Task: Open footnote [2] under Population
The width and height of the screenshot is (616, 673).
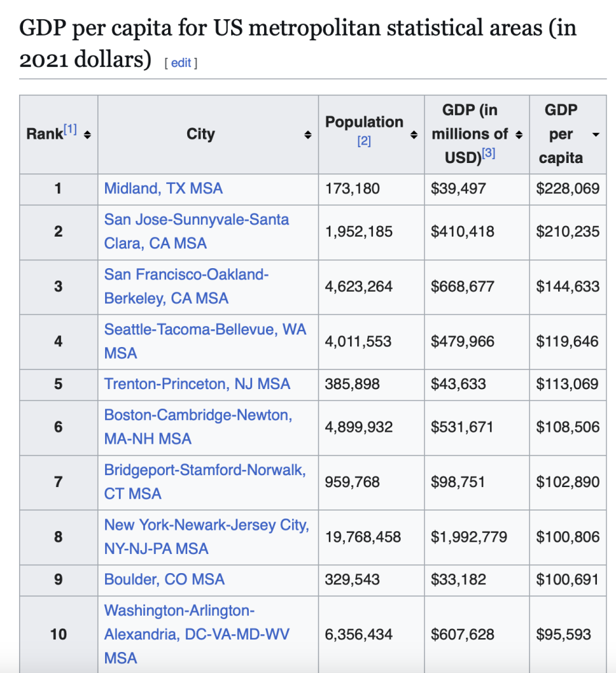Action: click(x=364, y=141)
